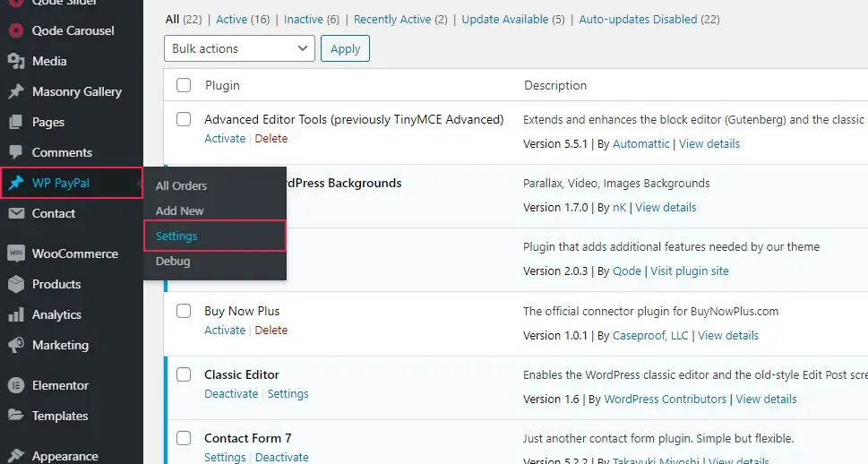The image size is (868, 464).
Task: Click the Analytics bar chart icon
Action: pos(16,314)
